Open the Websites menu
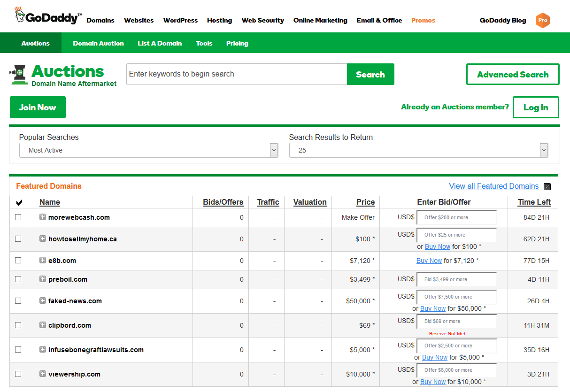Viewport: 570px width, 392px height. tap(139, 20)
